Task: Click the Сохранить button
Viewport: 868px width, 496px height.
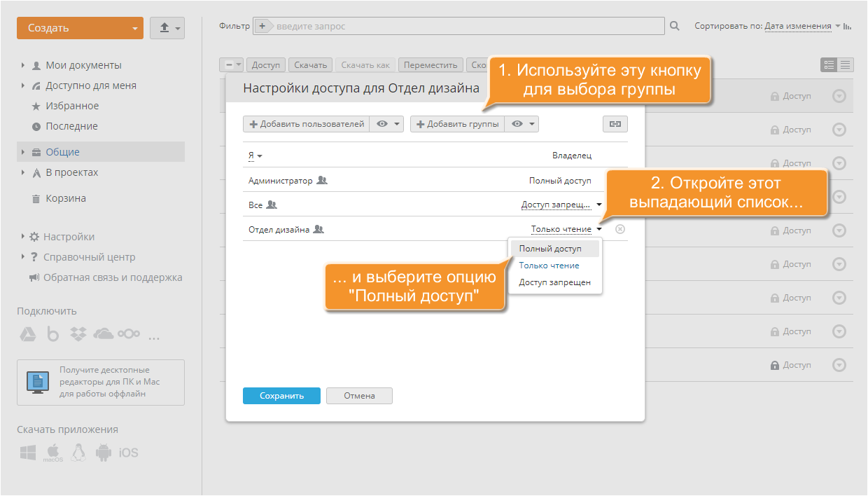Action: tap(281, 396)
